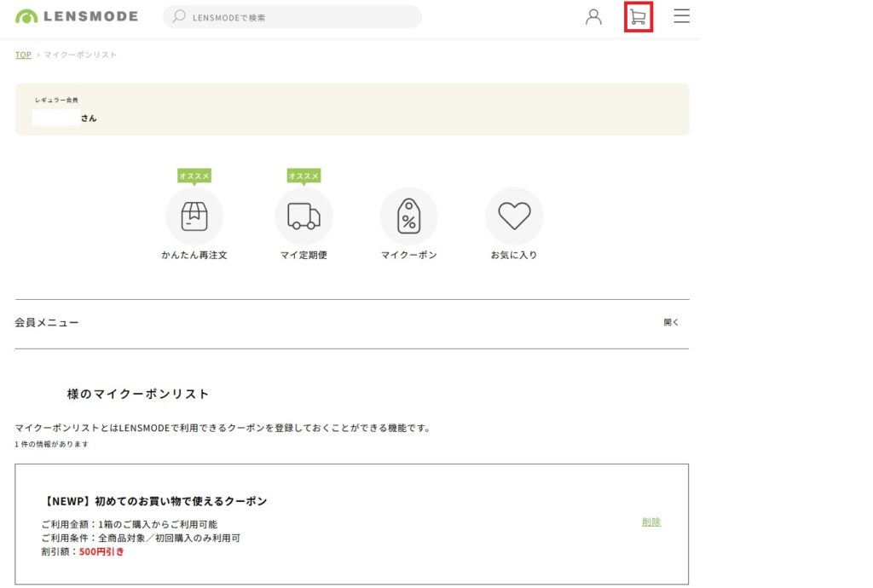Click the search magnifier icon
Screen dimensions: 873x588
click(x=179, y=16)
